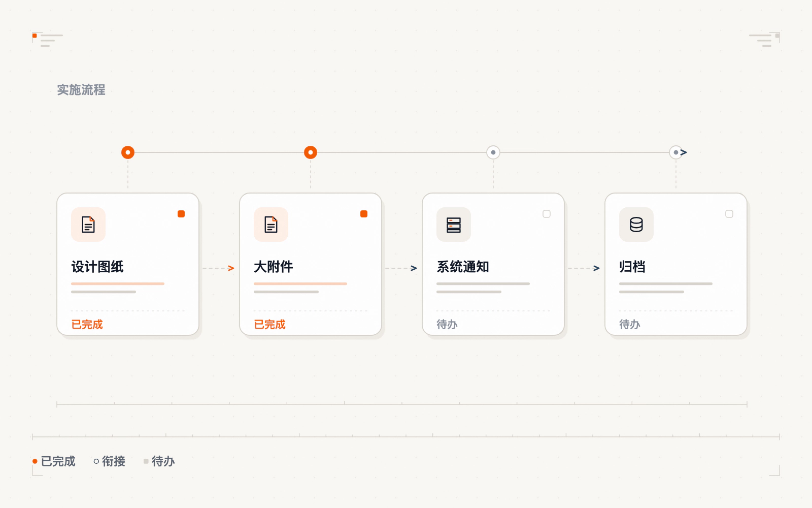Click the document icon on 设计图纸 card

coord(88,225)
